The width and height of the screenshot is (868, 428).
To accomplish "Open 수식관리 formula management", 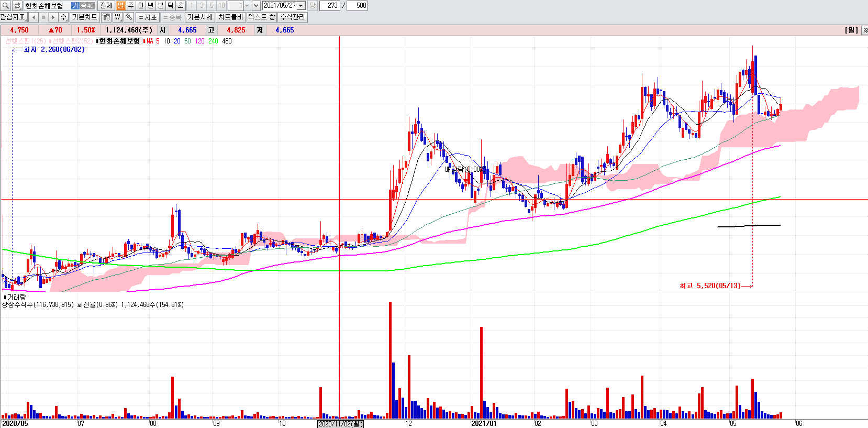I will 293,17.
